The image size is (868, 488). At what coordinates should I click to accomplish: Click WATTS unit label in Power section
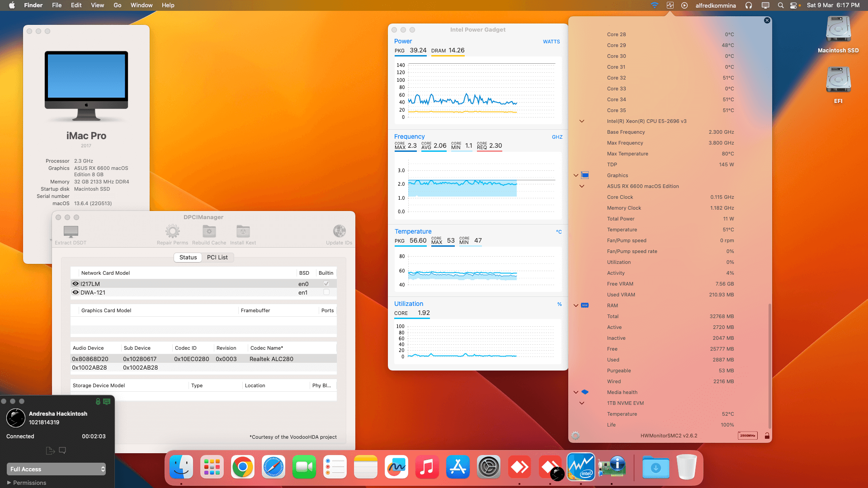point(552,42)
